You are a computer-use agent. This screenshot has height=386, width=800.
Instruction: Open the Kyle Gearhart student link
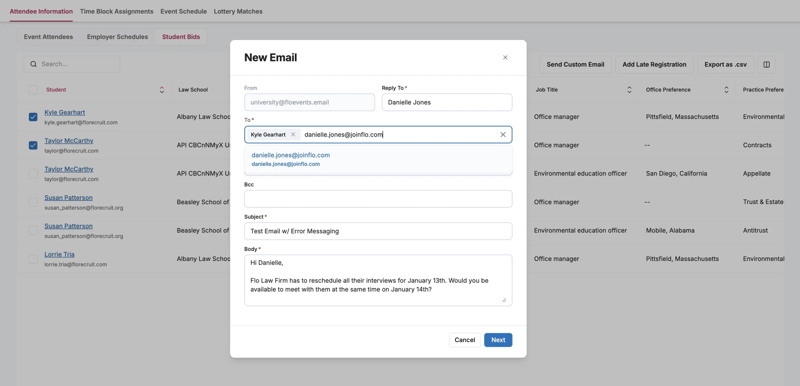coord(65,112)
